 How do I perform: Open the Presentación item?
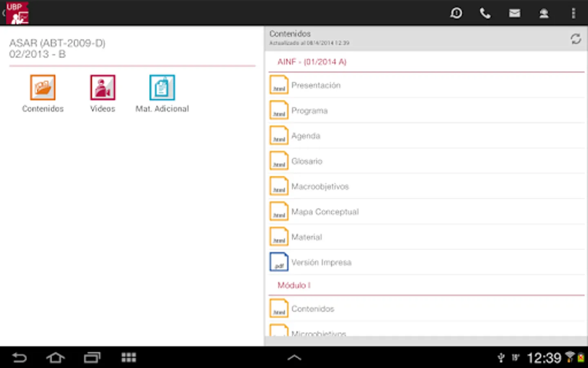pyautogui.click(x=427, y=85)
